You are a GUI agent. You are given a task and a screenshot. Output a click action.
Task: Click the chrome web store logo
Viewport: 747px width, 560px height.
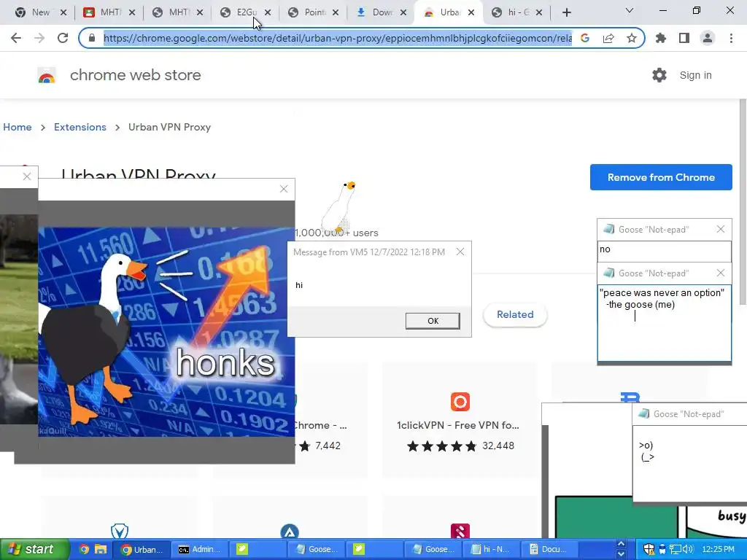point(47,76)
